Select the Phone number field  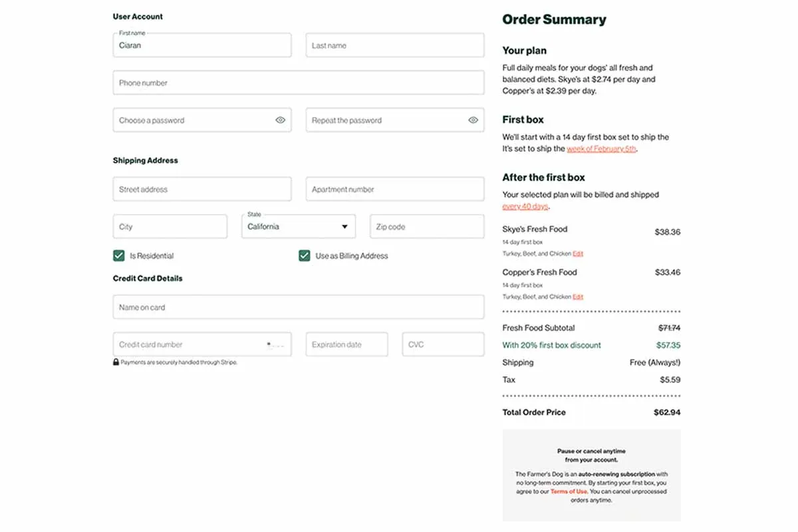(x=297, y=82)
